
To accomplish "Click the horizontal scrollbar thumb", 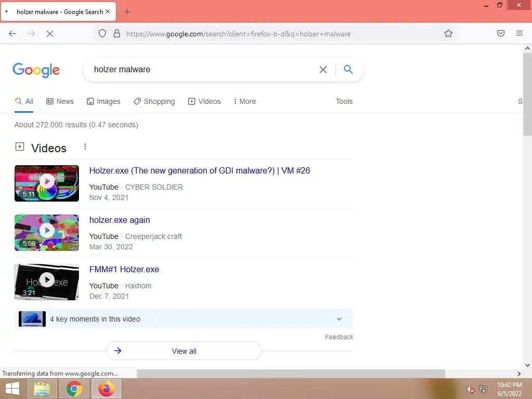I will pos(291,374).
